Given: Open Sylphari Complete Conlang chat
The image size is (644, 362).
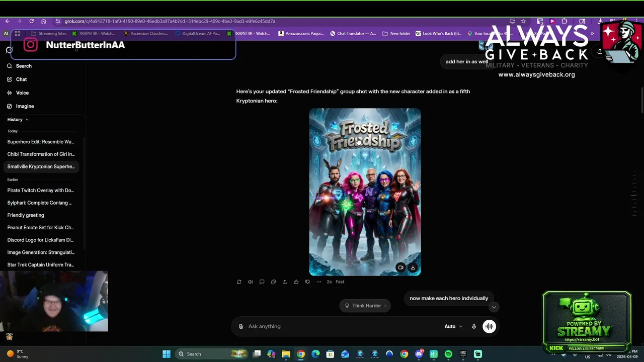Looking at the screenshot, I should [40, 203].
